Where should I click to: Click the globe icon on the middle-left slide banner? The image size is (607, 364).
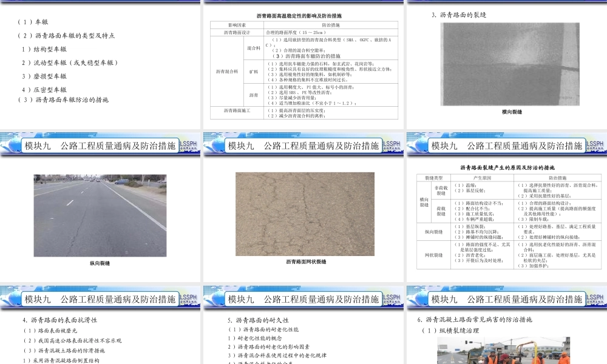click(15, 146)
